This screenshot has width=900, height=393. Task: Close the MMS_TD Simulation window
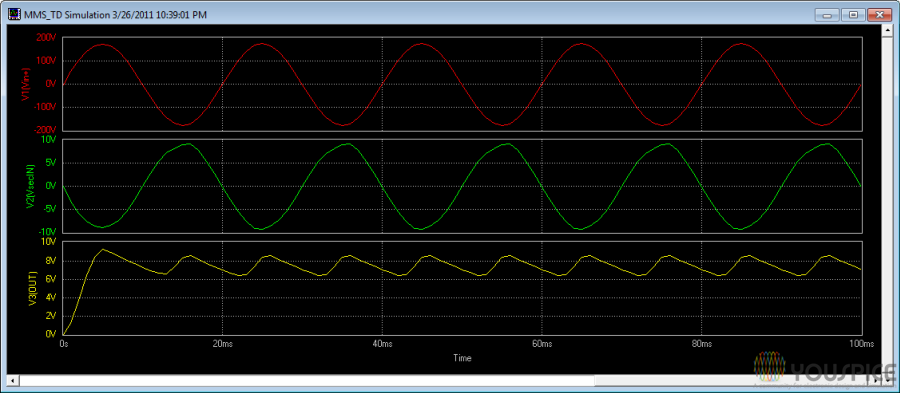879,15
